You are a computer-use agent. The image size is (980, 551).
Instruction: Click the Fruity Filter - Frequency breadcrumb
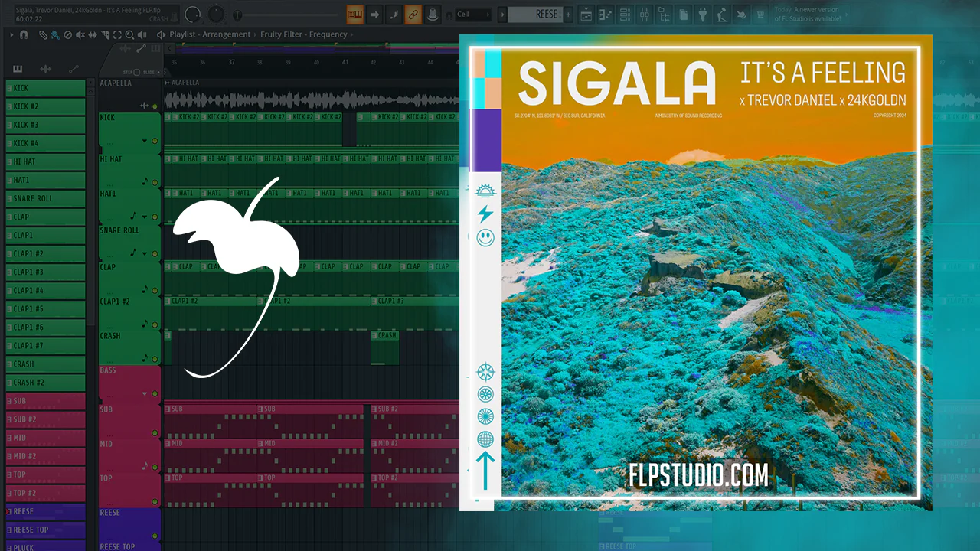(302, 34)
